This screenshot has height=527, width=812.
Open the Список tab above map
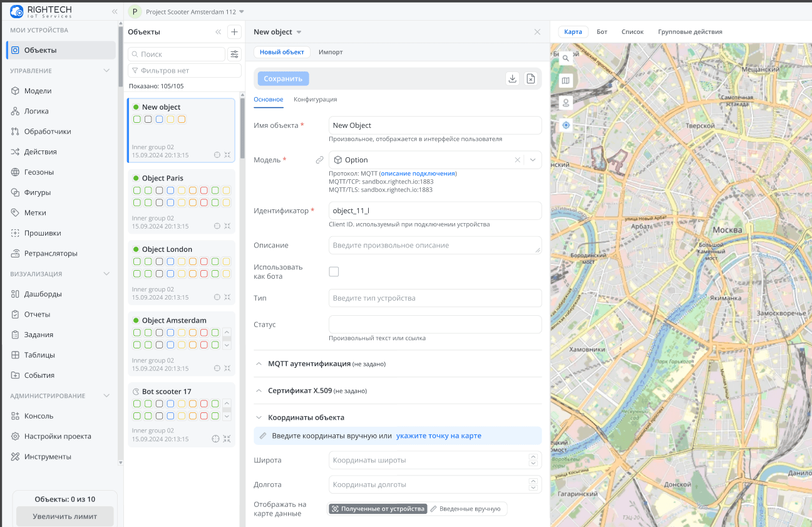632,32
